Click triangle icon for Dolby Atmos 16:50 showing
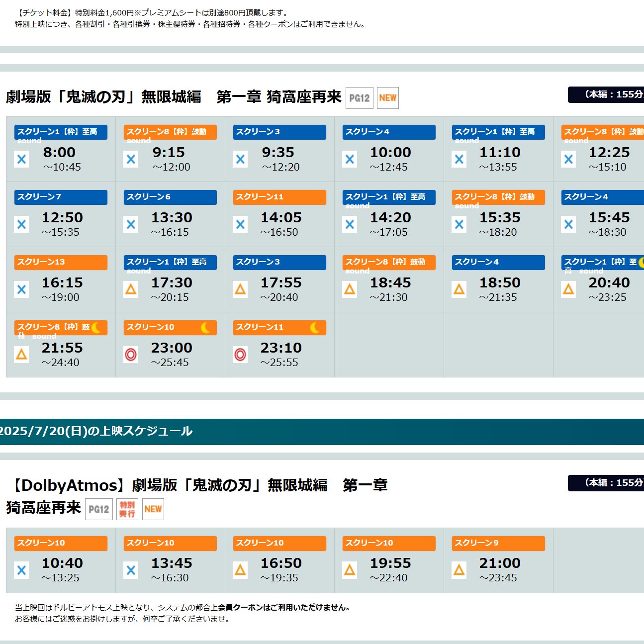Screen dimensions: 644x644 click(x=240, y=570)
